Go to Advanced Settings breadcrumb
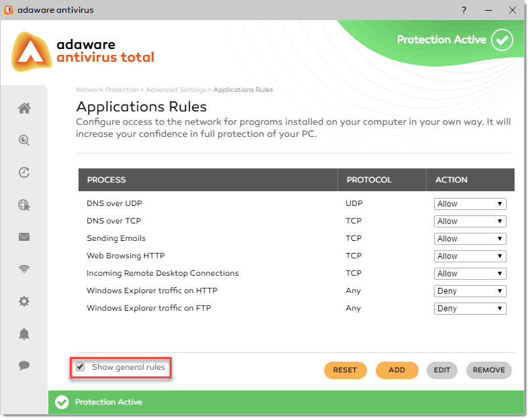 coord(176,90)
